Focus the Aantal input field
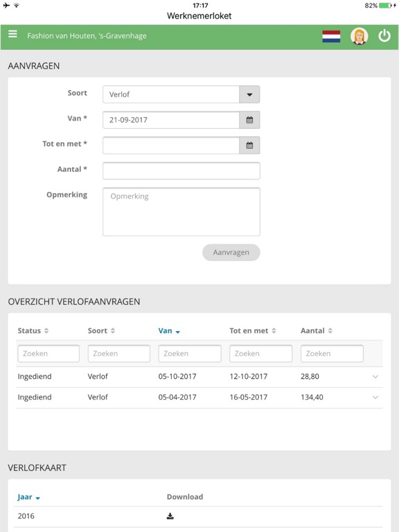Image resolution: width=399 pixels, height=532 pixels. coord(181,170)
